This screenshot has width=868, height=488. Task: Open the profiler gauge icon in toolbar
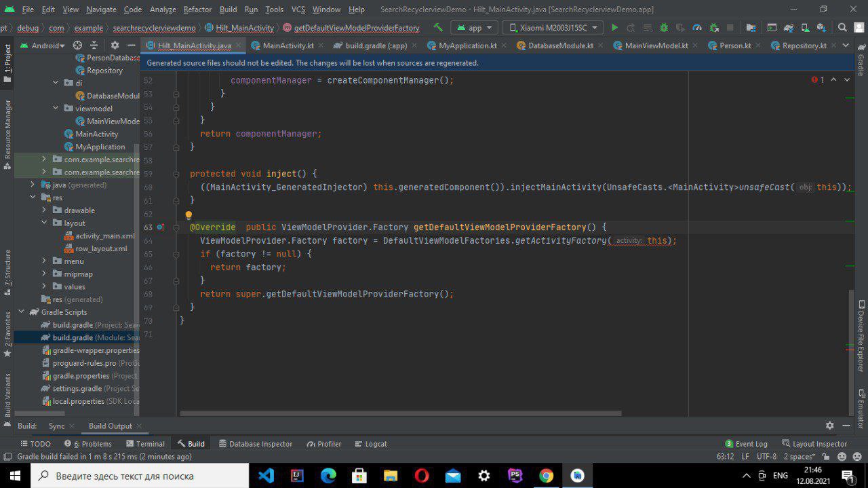coord(697,28)
